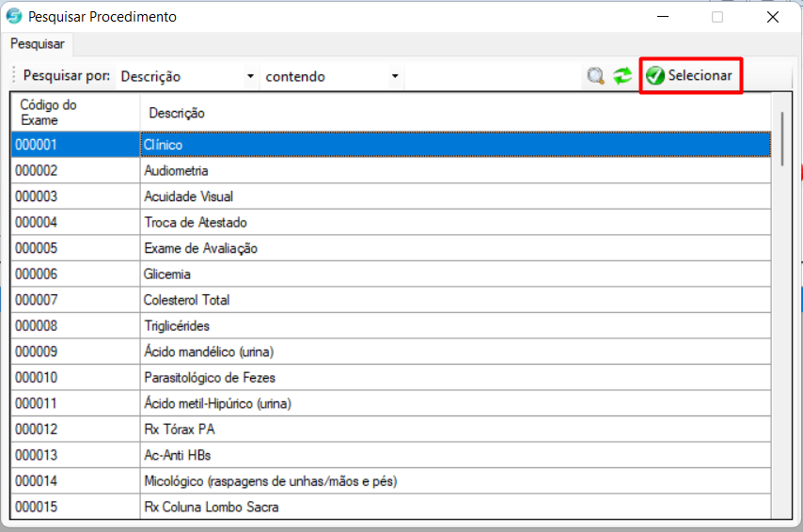Minimize the Pesquisar Procedimento window

coord(663,16)
